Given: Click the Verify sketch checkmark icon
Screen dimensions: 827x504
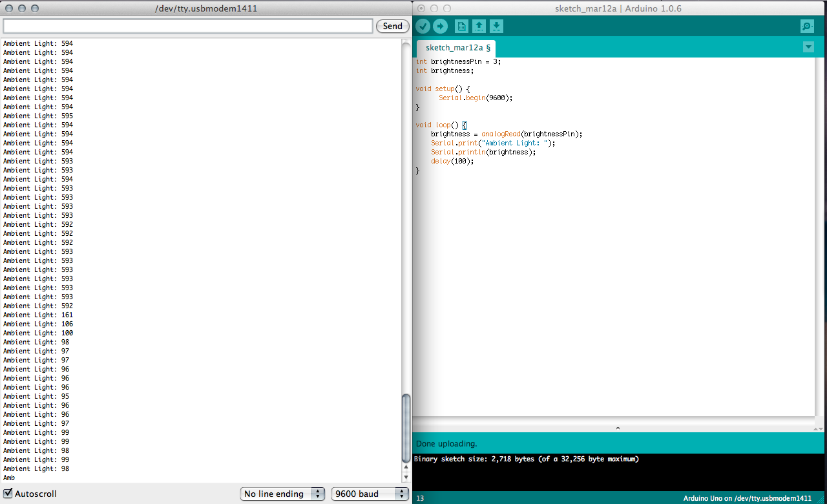Looking at the screenshot, I should pyautogui.click(x=423, y=26).
